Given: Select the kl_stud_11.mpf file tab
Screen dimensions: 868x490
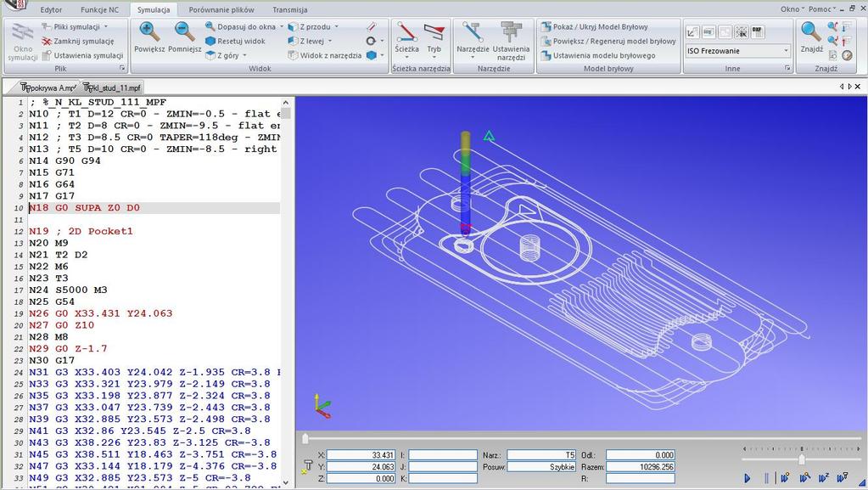Looking at the screenshot, I should tap(112, 87).
